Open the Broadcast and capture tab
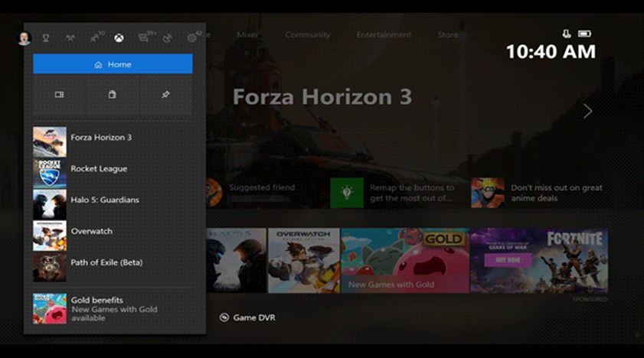The height and width of the screenshot is (358, 644). pyautogui.click(x=167, y=38)
